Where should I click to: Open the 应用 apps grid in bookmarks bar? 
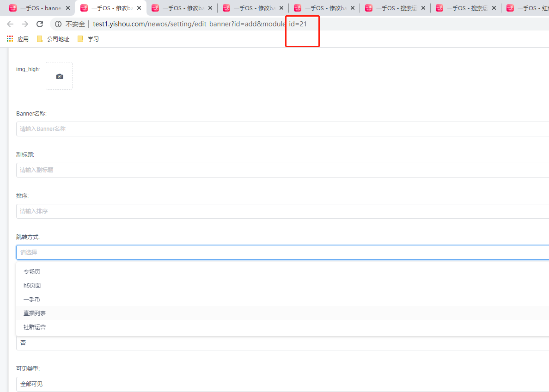pyautogui.click(x=18, y=39)
